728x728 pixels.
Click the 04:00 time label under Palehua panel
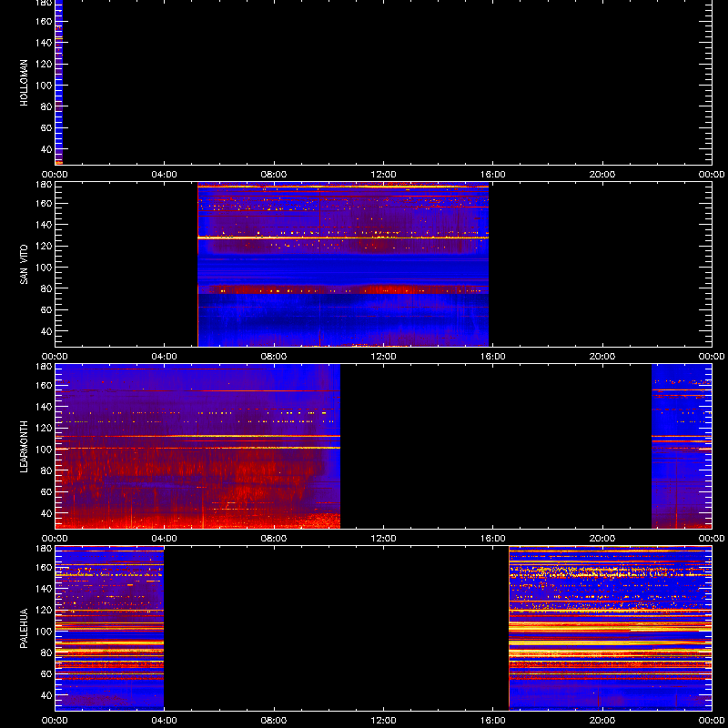[x=165, y=721]
